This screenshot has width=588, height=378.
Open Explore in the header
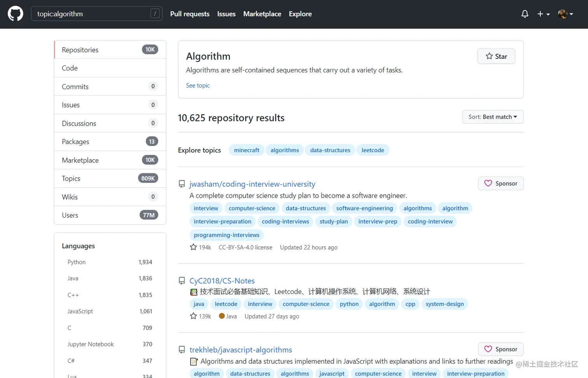point(300,14)
